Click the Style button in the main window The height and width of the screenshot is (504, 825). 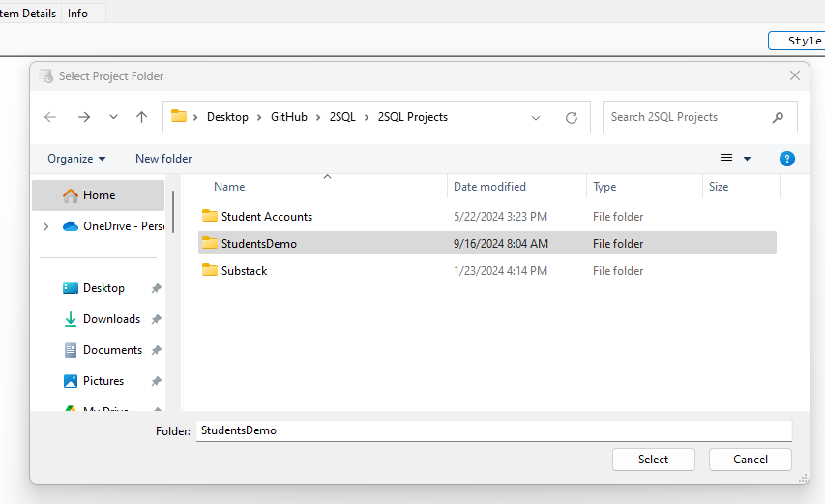click(797, 41)
